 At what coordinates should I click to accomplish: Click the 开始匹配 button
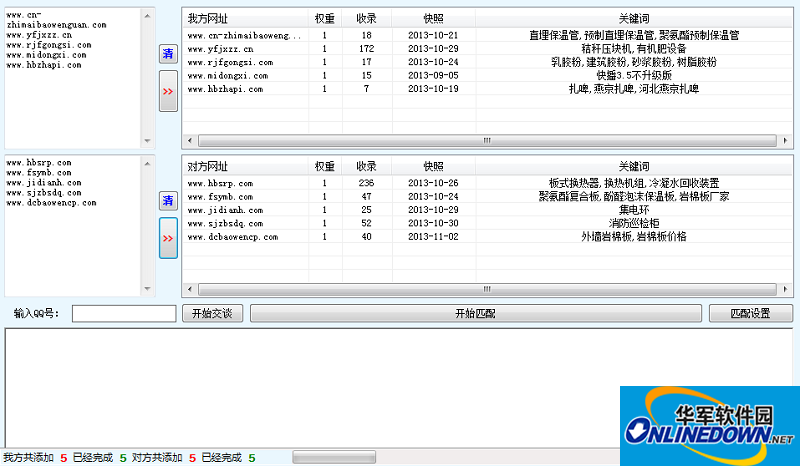[476, 313]
